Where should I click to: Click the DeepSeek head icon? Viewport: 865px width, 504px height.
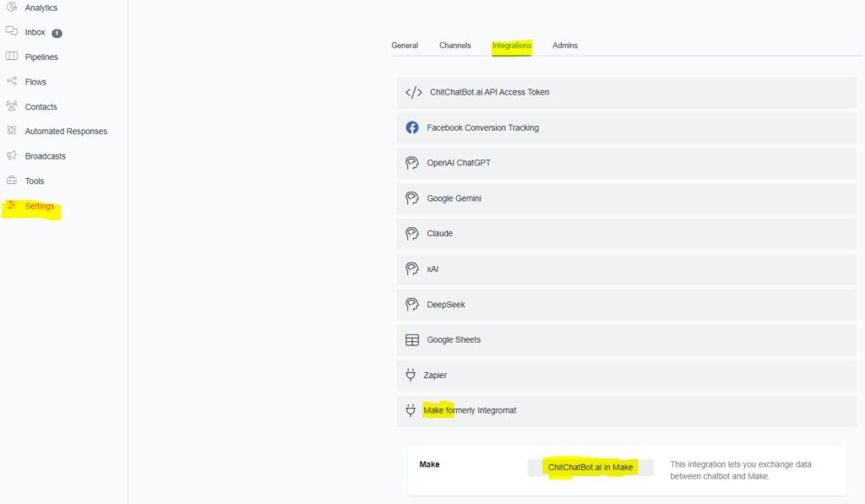click(x=412, y=305)
